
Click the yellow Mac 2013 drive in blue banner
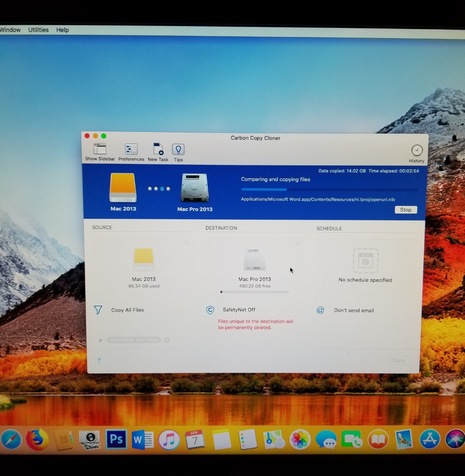pos(123,187)
